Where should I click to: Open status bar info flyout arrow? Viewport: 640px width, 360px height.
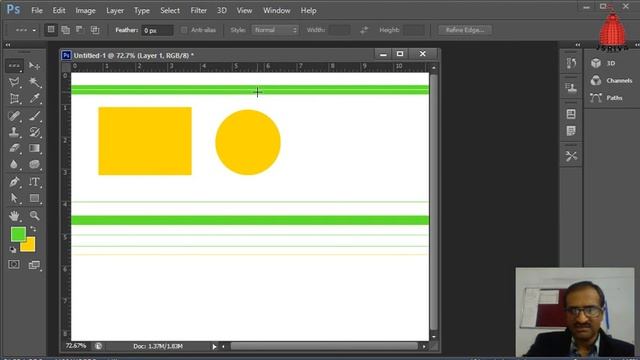214,347
